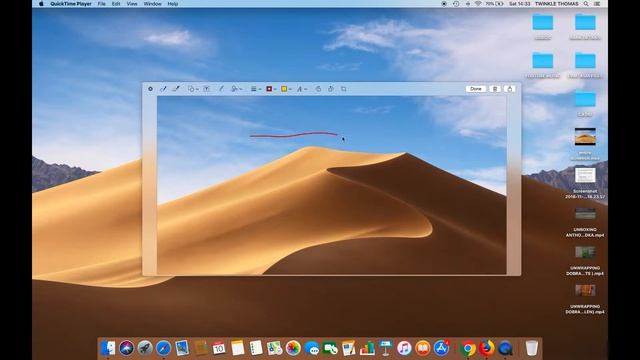Select the Sketch tool in markup toolbar
The image size is (640, 360).
tap(163, 89)
